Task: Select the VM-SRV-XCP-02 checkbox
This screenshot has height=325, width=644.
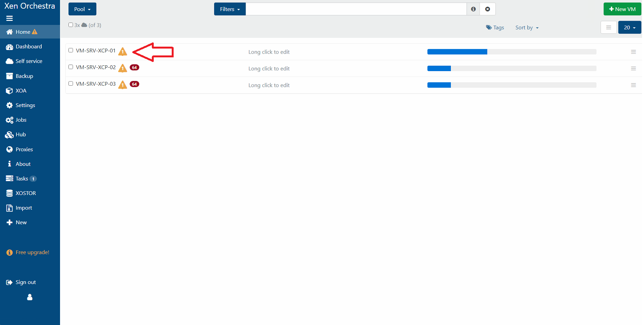Action: click(71, 67)
